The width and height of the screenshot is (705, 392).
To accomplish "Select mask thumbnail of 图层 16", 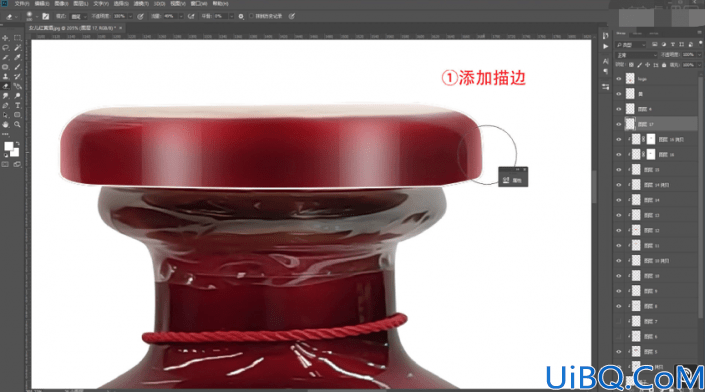I will [651, 155].
